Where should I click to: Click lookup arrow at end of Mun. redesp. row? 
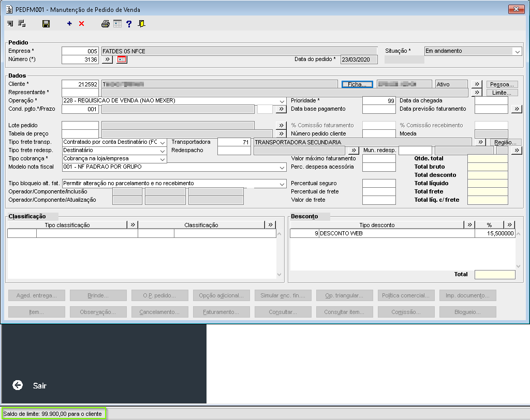tap(517, 151)
